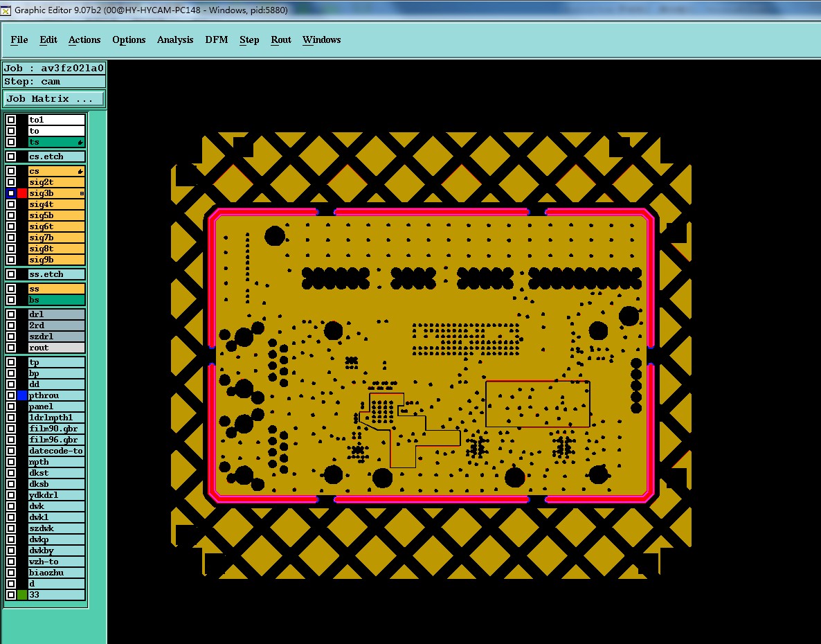The width and height of the screenshot is (821, 644).
Task: Select layer name sig6t
Action: click(57, 226)
